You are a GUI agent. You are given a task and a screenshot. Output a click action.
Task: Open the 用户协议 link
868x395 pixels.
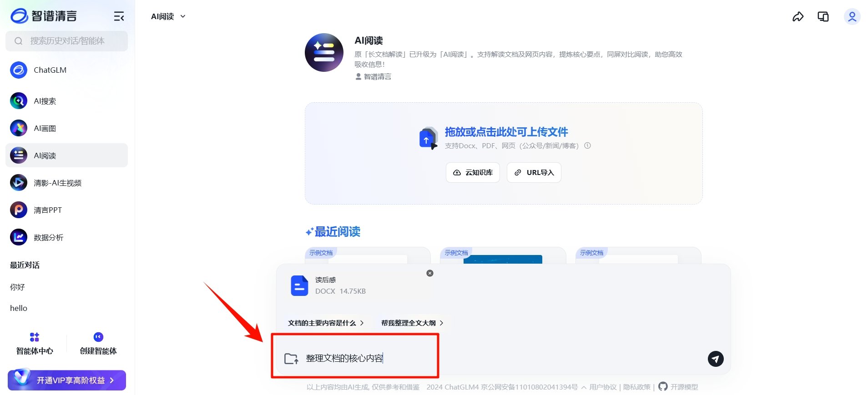(x=603, y=387)
